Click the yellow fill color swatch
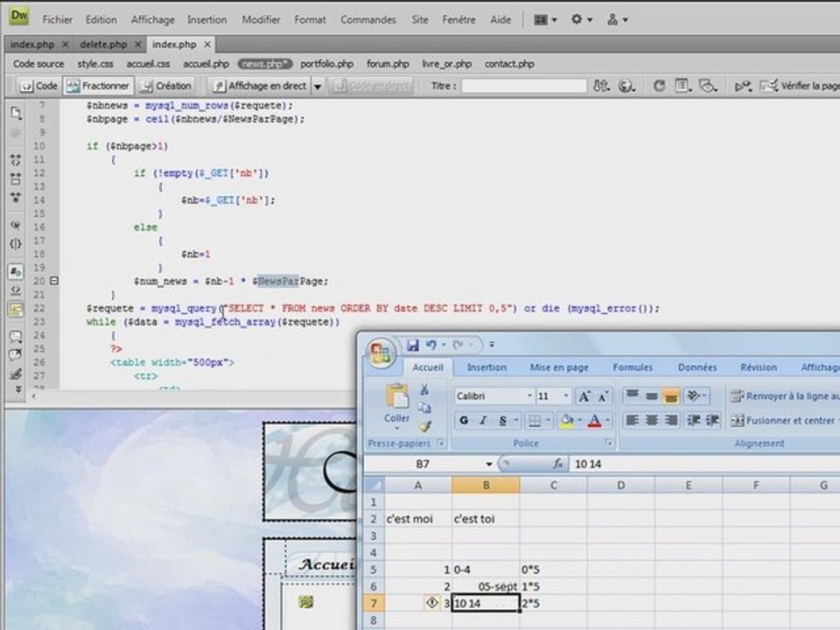The width and height of the screenshot is (840, 630). coord(567,421)
